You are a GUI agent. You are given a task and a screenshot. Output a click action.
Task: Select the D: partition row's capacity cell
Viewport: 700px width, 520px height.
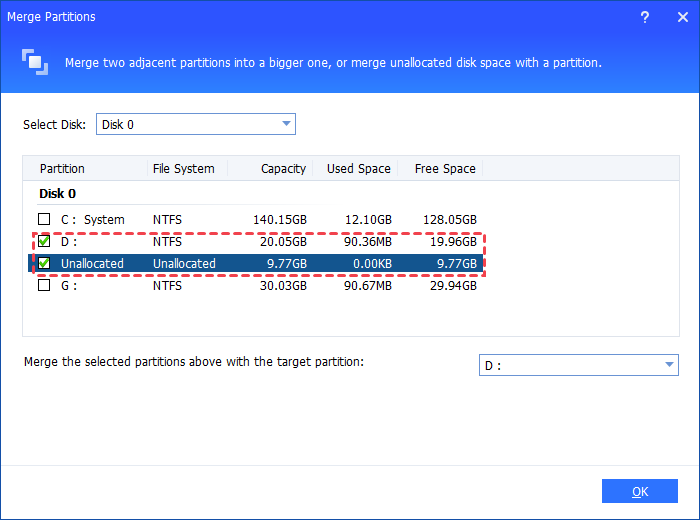click(x=283, y=241)
